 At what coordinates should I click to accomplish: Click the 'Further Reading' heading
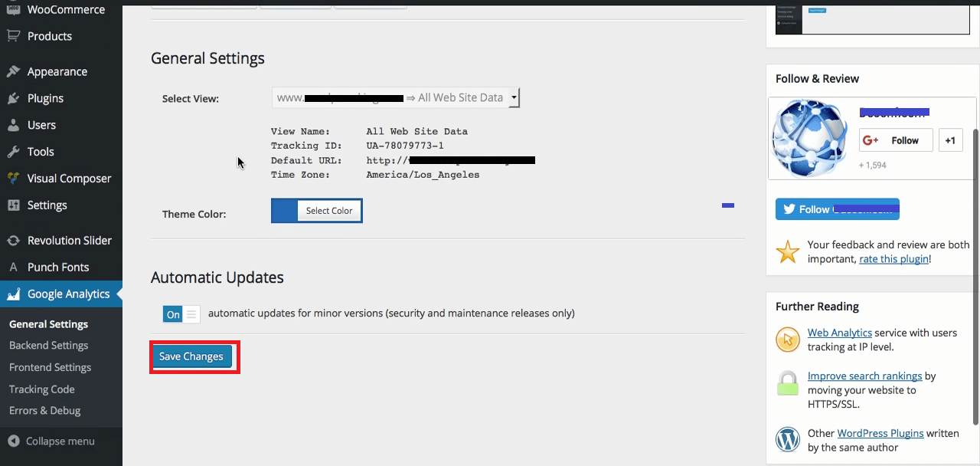[x=817, y=307]
